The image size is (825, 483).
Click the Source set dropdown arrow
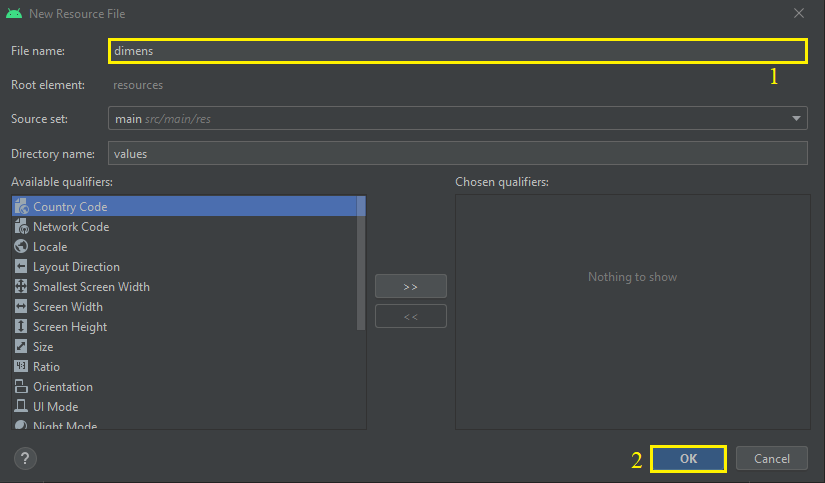[796, 118]
